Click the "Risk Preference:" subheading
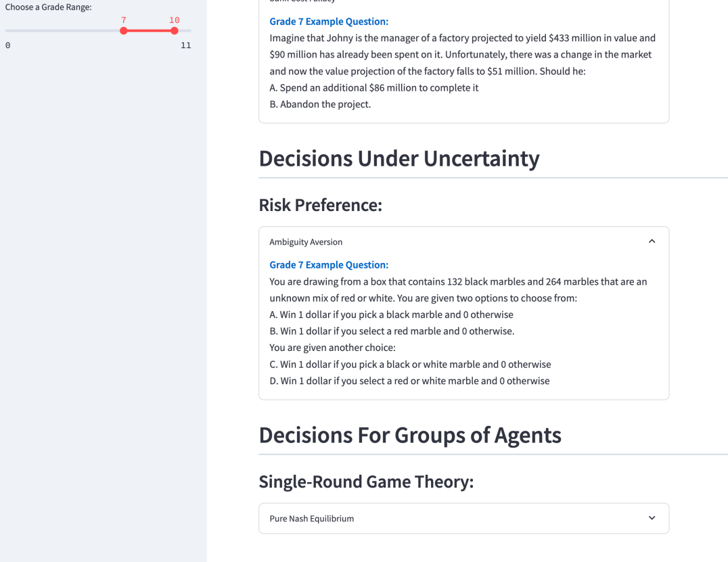This screenshot has width=728, height=562. (320, 204)
